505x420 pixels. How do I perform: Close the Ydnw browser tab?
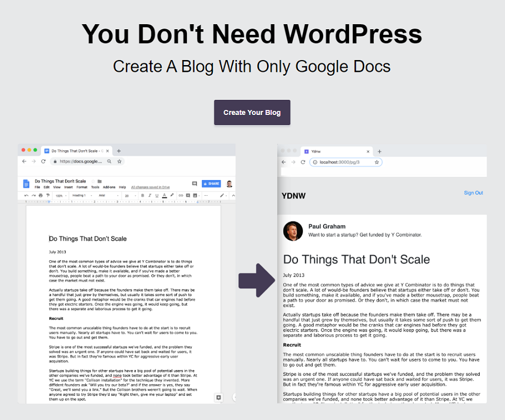(x=368, y=151)
